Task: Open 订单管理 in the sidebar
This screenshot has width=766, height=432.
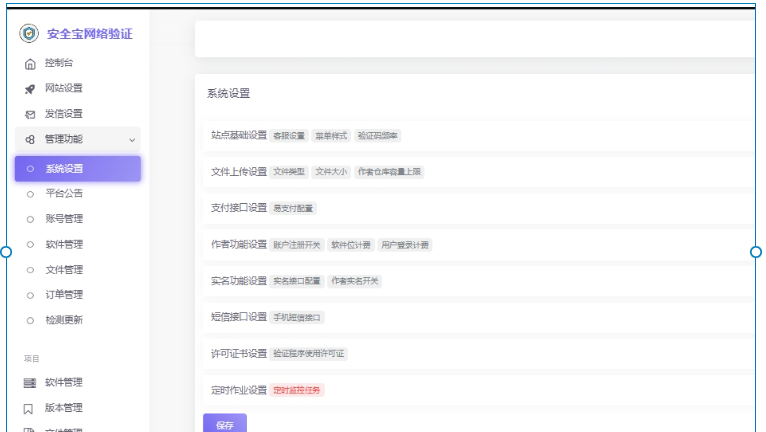Action: click(x=64, y=294)
